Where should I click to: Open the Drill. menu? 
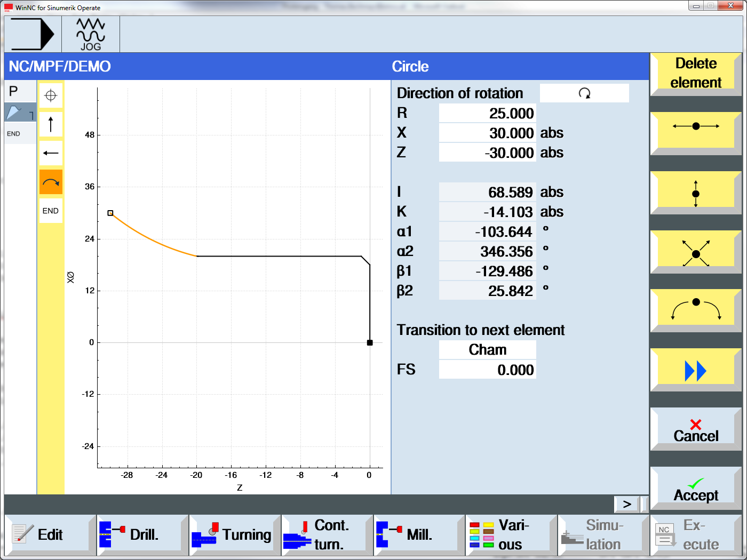tap(142, 535)
